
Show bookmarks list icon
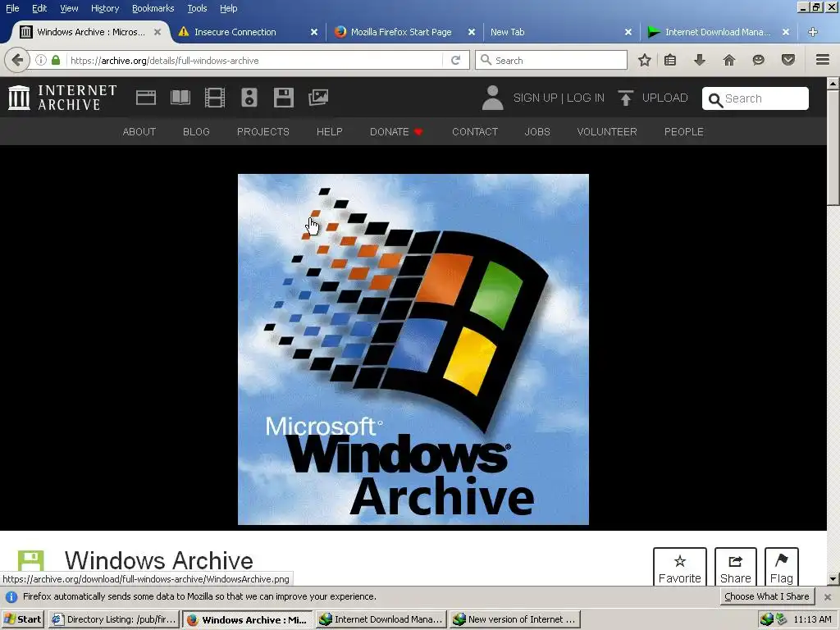[x=670, y=60]
